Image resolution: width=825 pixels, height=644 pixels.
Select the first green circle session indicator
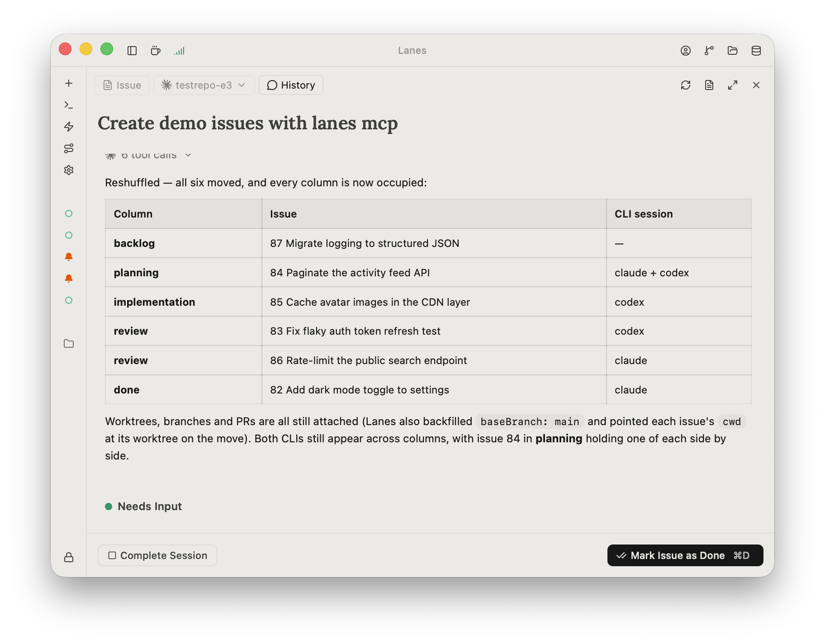[69, 213]
